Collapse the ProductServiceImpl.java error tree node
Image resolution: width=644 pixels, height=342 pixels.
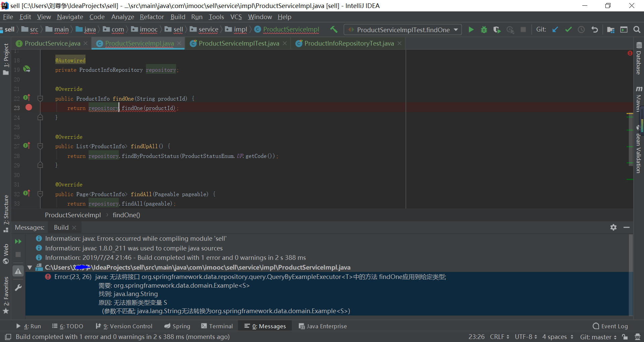pyautogui.click(x=30, y=267)
